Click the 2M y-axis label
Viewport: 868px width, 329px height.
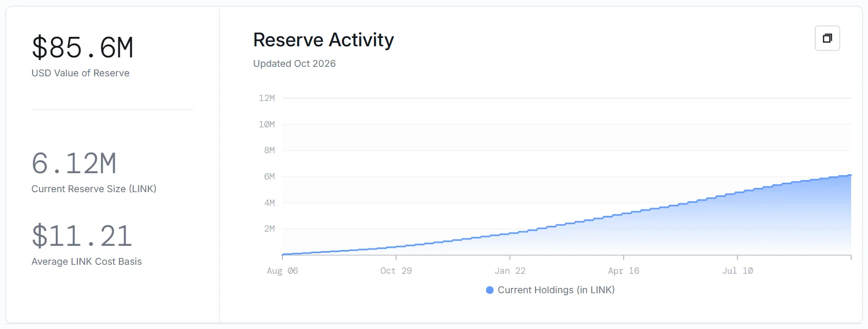coord(269,229)
